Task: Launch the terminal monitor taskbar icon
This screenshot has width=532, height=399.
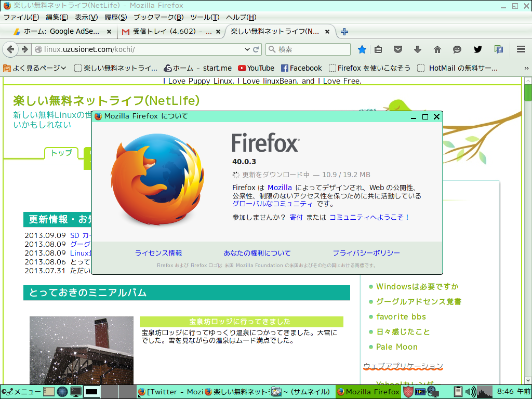Action: click(x=76, y=392)
